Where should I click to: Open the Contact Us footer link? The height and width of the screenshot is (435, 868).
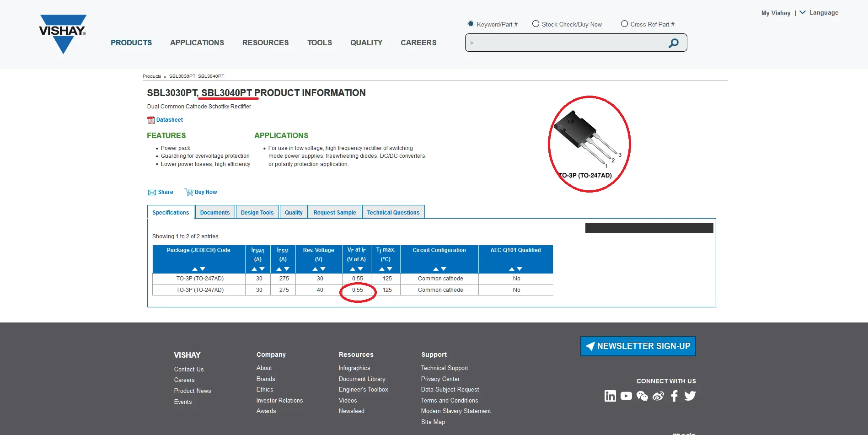(x=189, y=369)
